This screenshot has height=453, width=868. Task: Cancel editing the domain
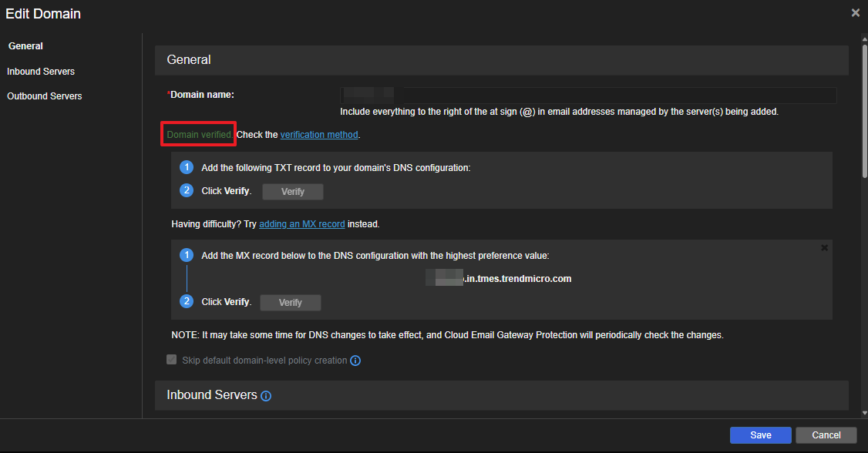click(826, 435)
